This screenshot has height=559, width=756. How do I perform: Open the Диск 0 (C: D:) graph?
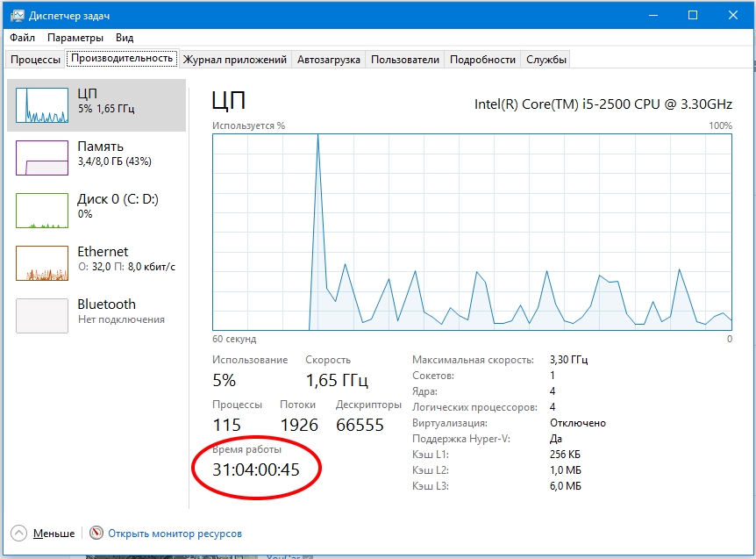tap(42, 211)
